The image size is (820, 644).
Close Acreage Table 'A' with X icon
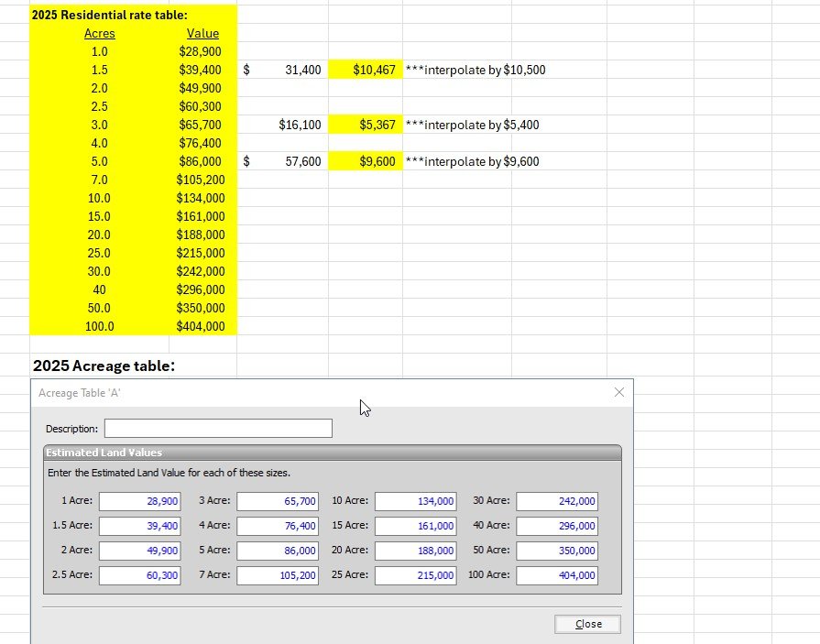[x=619, y=392]
